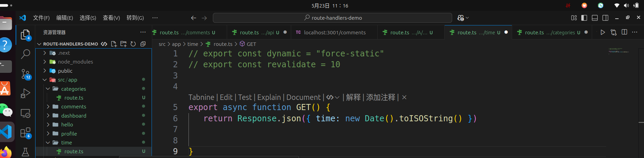This screenshot has width=644, height=158.
Task: Click the route-handlers-demo command center search box
Action: pyautogui.click(x=333, y=18)
